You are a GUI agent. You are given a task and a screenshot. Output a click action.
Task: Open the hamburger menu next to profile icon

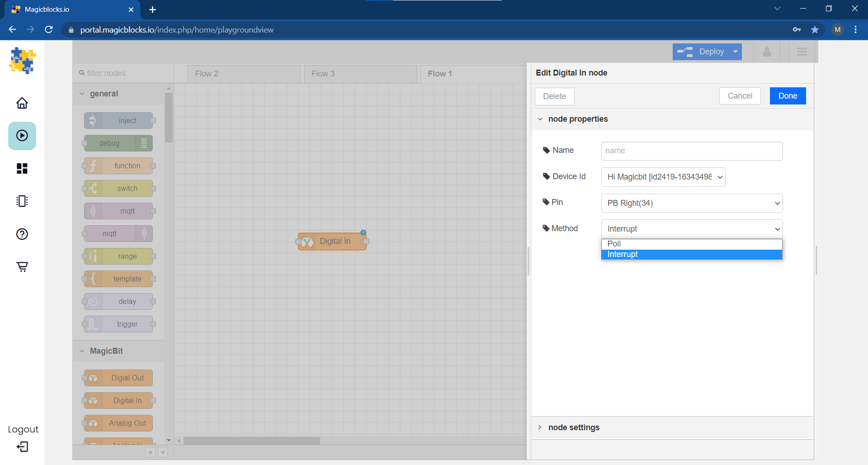[x=802, y=52]
